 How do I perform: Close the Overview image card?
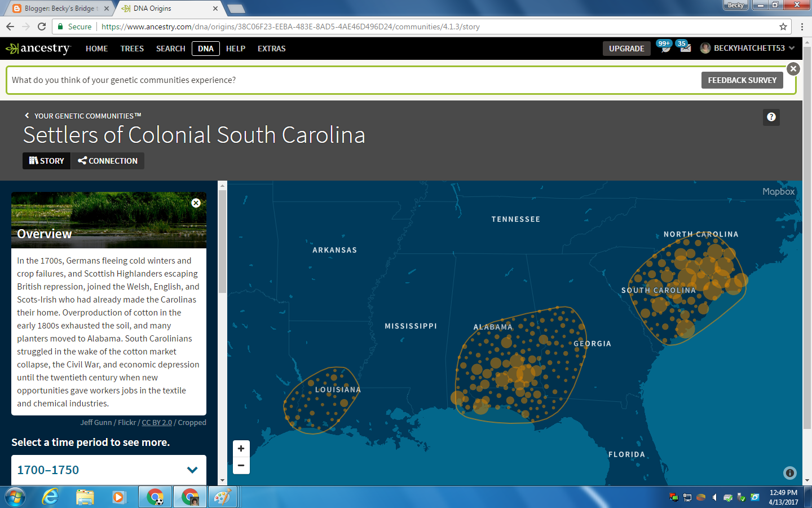196,203
